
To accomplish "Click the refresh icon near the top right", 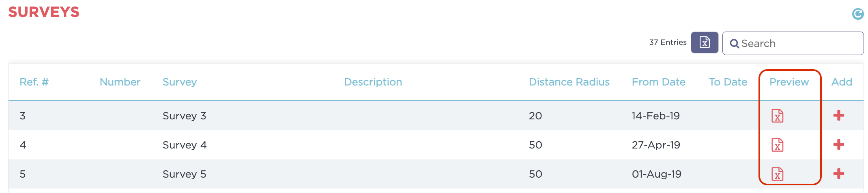I will point(857,14).
